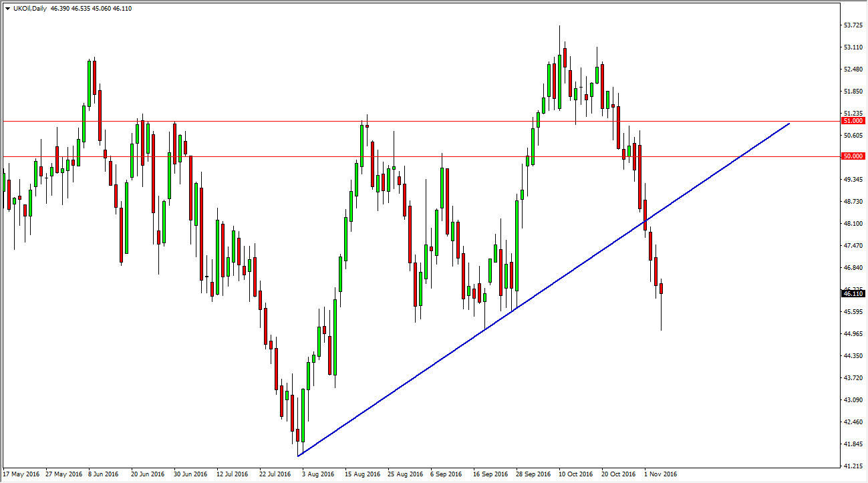The width and height of the screenshot is (868, 483).
Task: Click the UKOil,Daily chart title
Action: pyautogui.click(x=29, y=9)
